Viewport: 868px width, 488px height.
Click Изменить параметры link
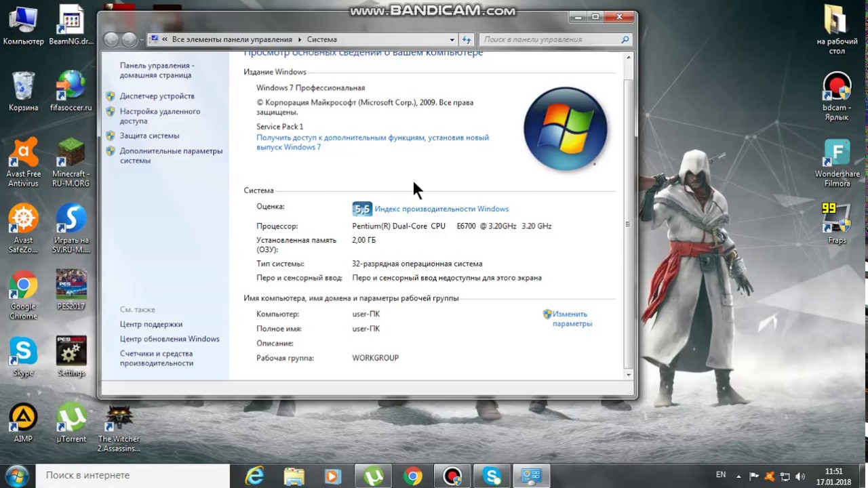tap(572, 319)
